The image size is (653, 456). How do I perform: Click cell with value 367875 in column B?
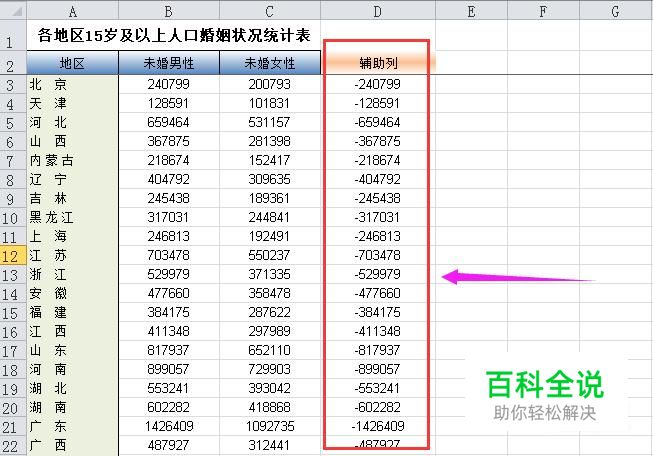point(169,142)
